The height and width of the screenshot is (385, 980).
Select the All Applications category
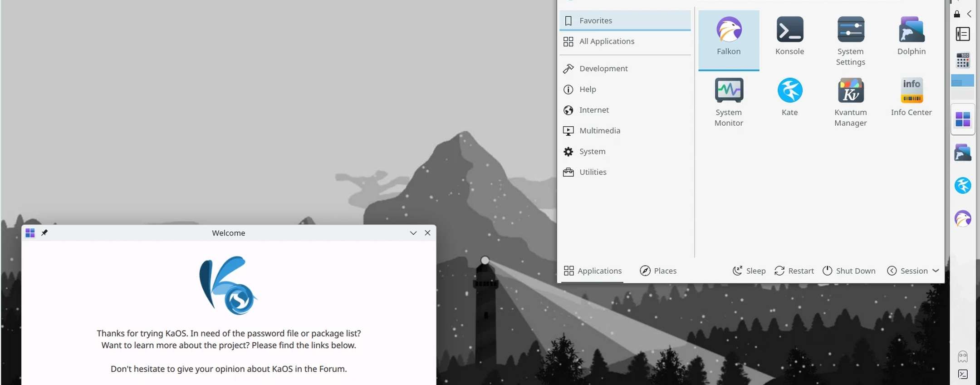[x=625, y=41]
